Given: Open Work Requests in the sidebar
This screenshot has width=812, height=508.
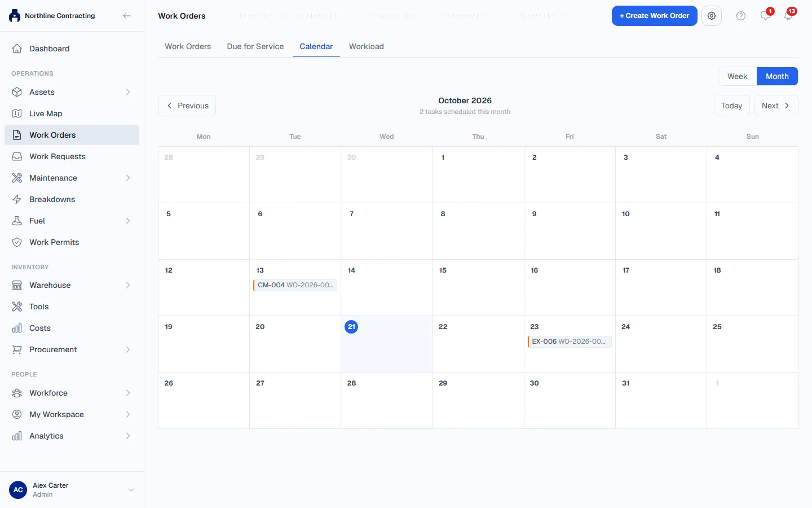Looking at the screenshot, I should 72,156.
